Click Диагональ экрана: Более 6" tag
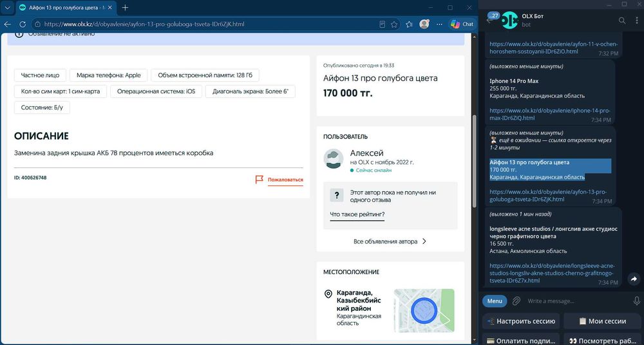The image size is (644, 345). tap(251, 91)
